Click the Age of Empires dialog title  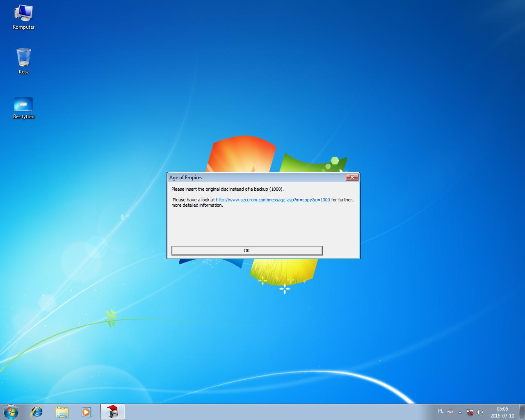(x=186, y=178)
